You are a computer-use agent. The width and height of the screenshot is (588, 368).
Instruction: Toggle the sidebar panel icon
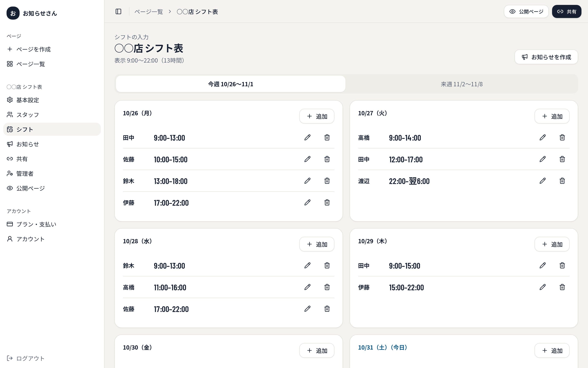(118, 11)
